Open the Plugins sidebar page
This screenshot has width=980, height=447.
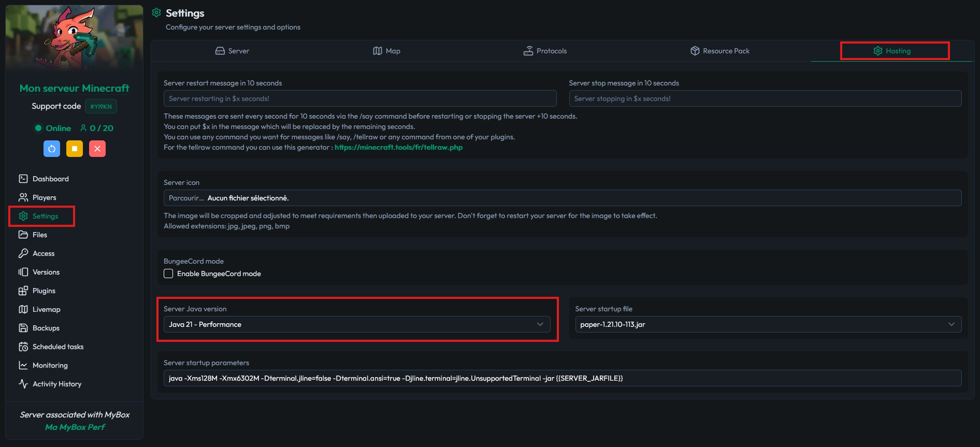(x=44, y=291)
